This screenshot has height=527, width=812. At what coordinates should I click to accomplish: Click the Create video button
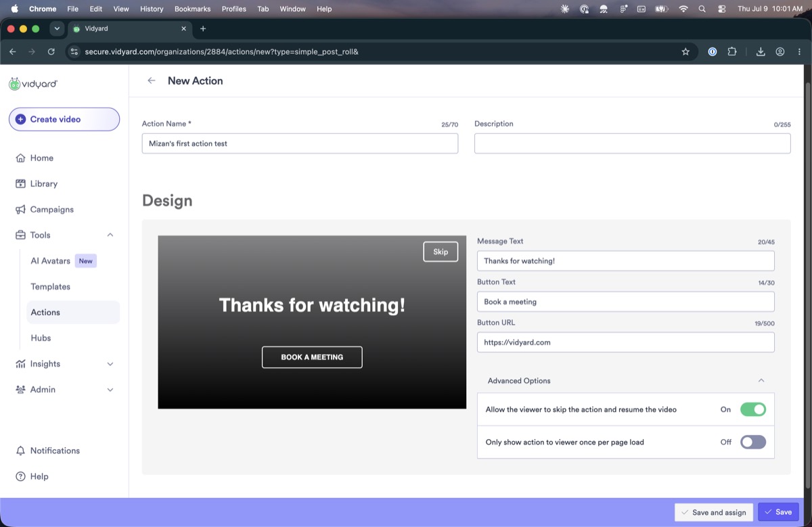pyautogui.click(x=64, y=119)
